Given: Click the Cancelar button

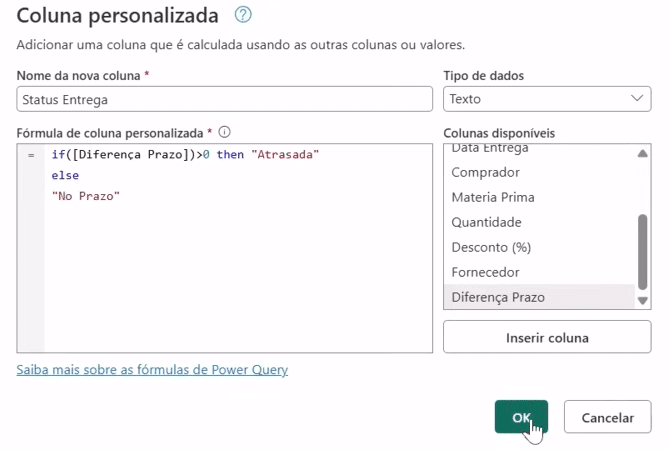Looking at the screenshot, I should coord(608,417).
